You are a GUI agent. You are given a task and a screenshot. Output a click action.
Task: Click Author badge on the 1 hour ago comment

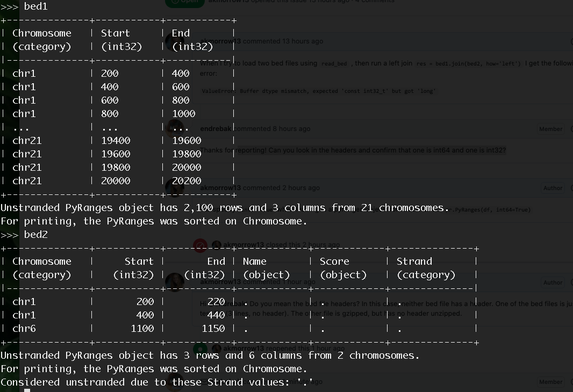(x=553, y=282)
